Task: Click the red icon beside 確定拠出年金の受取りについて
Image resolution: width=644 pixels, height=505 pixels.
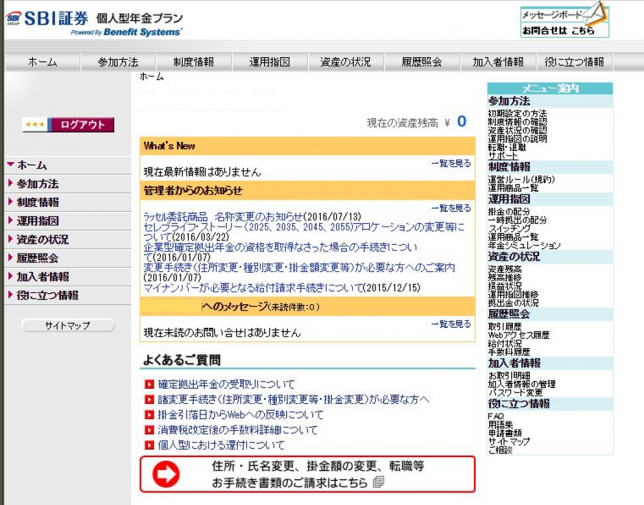Action: point(149,385)
